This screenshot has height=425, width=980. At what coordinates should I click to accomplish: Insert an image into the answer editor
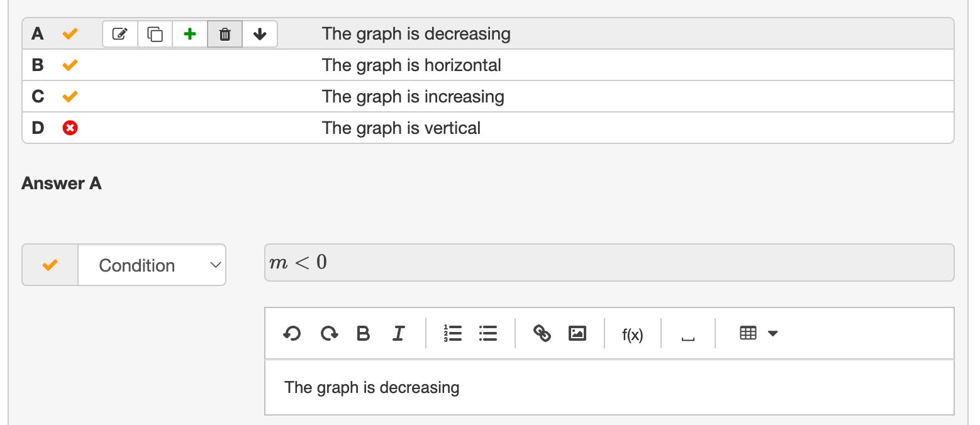pos(578,334)
